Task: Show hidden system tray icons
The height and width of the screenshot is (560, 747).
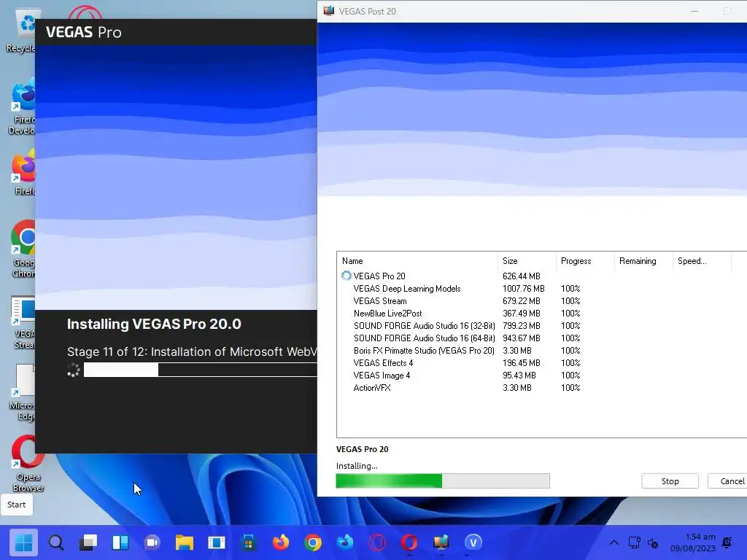Action: point(614,542)
